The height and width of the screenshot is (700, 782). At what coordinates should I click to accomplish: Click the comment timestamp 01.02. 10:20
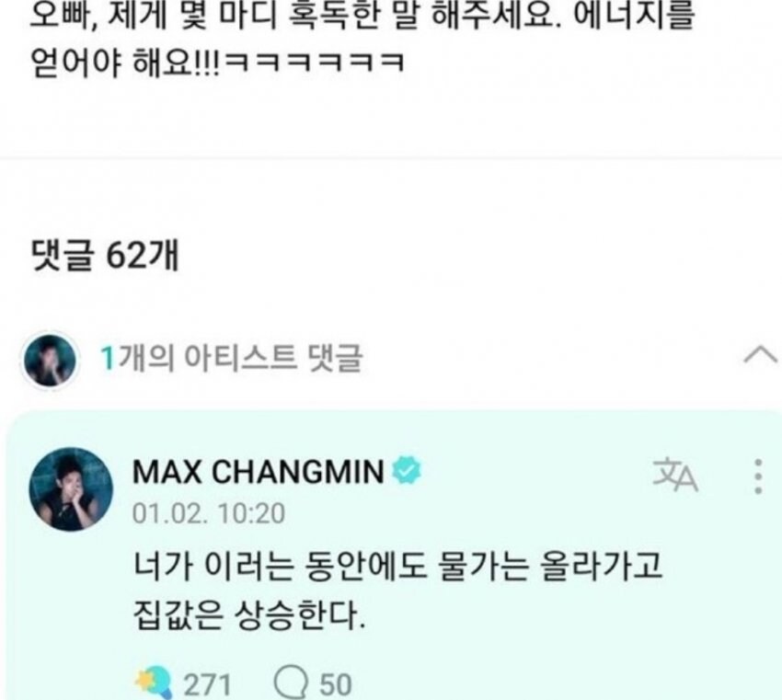pos(209,513)
